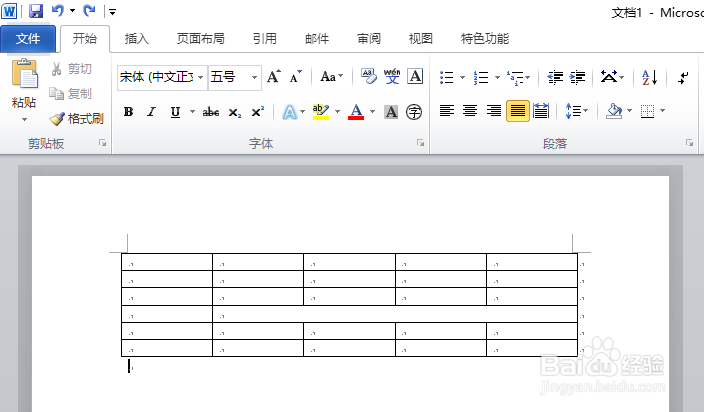Apply character border icon
This screenshot has width=704, height=412.
click(415, 77)
